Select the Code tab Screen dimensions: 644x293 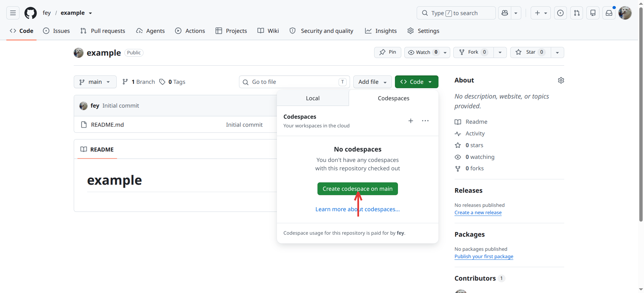(x=22, y=31)
